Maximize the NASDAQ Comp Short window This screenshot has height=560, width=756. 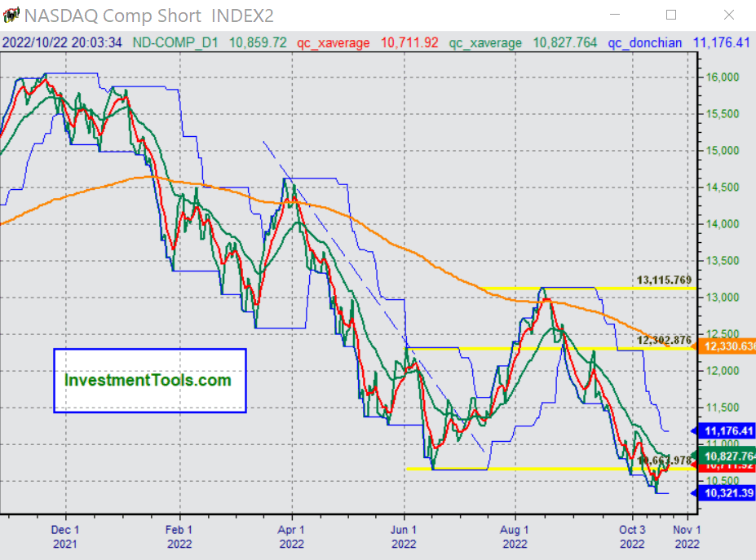pyautogui.click(x=671, y=15)
